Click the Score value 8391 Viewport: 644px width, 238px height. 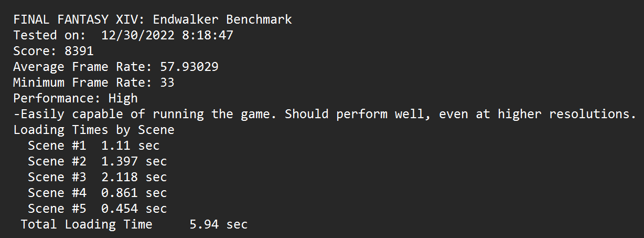tap(79, 51)
